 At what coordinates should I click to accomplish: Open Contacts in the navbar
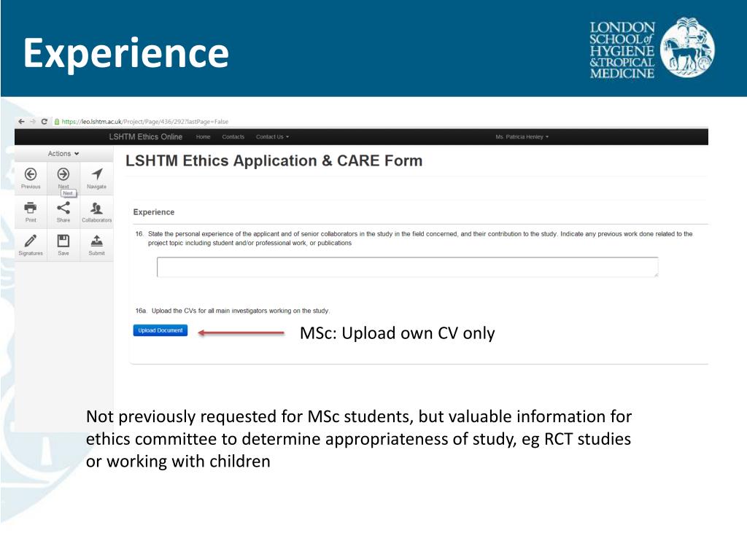(233, 137)
